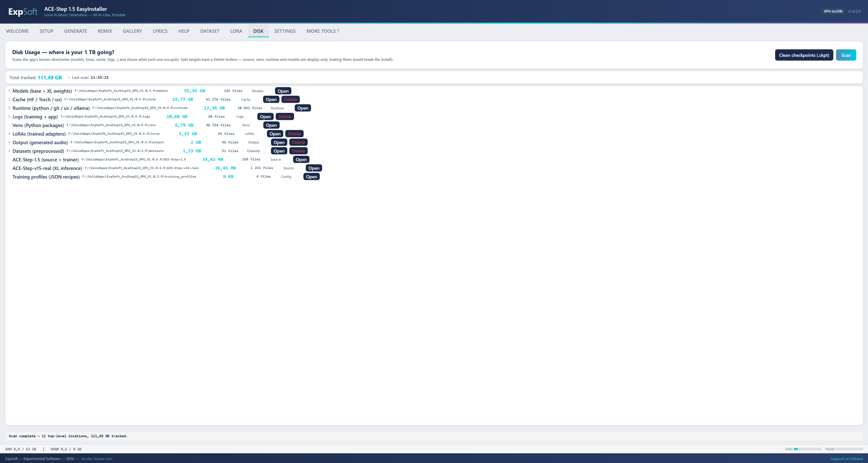Delete the Logs directory
Screen dimensions: 868x463
coord(285,117)
